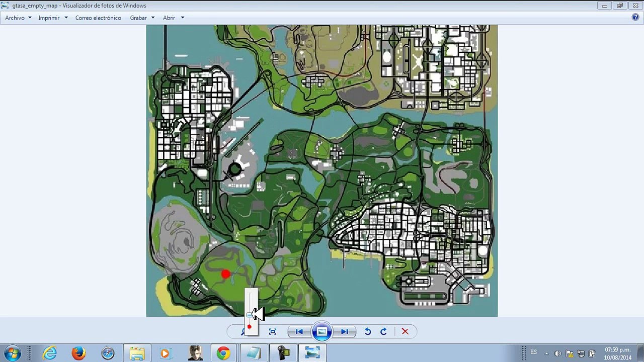Delete the photo with the red X
644x362 pixels.
[405, 331]
